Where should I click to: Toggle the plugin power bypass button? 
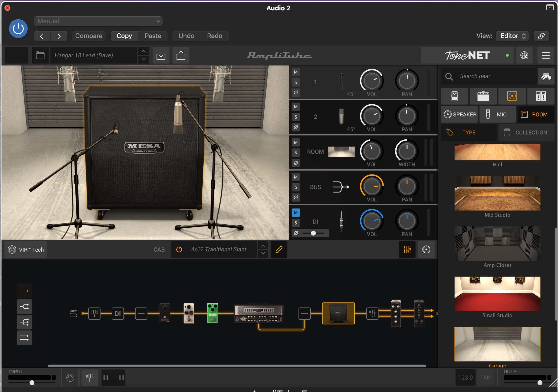coord(18,29)
